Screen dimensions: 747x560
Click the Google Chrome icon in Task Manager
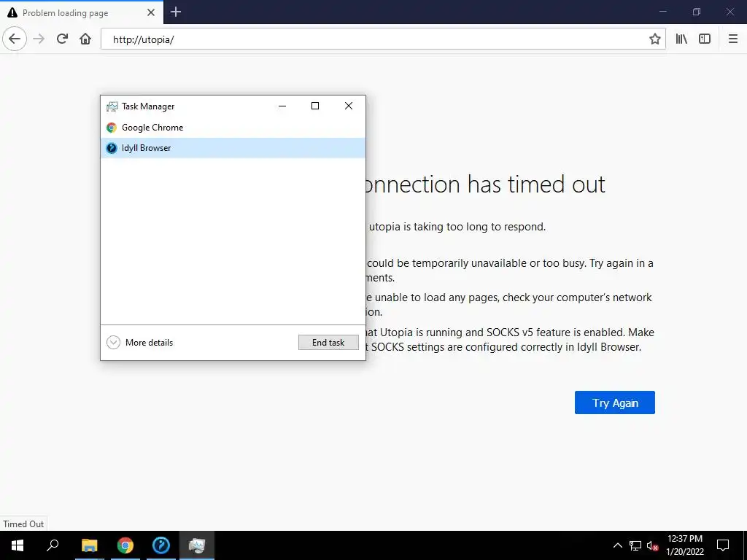point(112,128)
